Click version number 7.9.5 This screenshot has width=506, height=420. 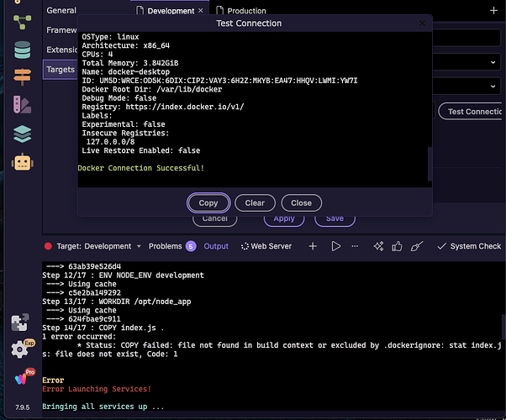coord(22,407)
